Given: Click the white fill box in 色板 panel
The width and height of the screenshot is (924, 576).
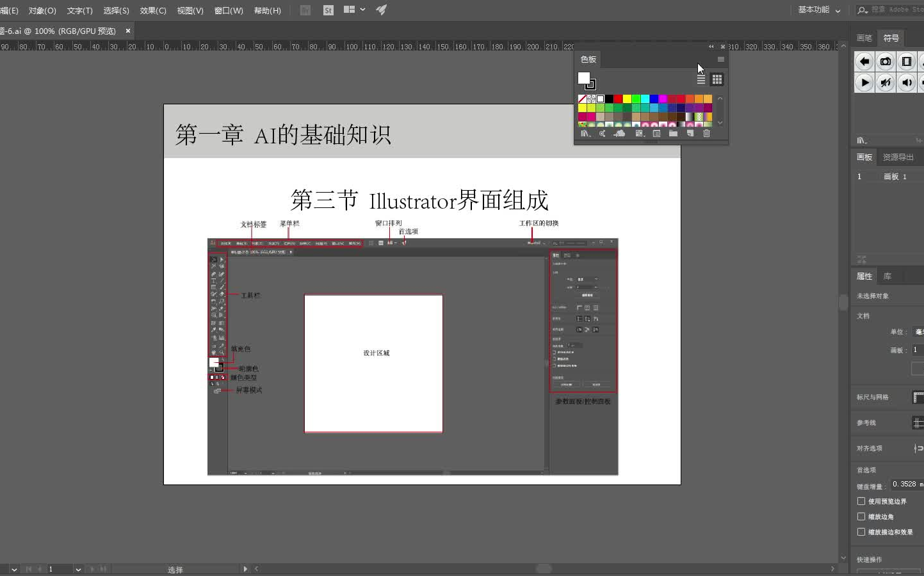Looking at the screenshot, I should [583, 78].
